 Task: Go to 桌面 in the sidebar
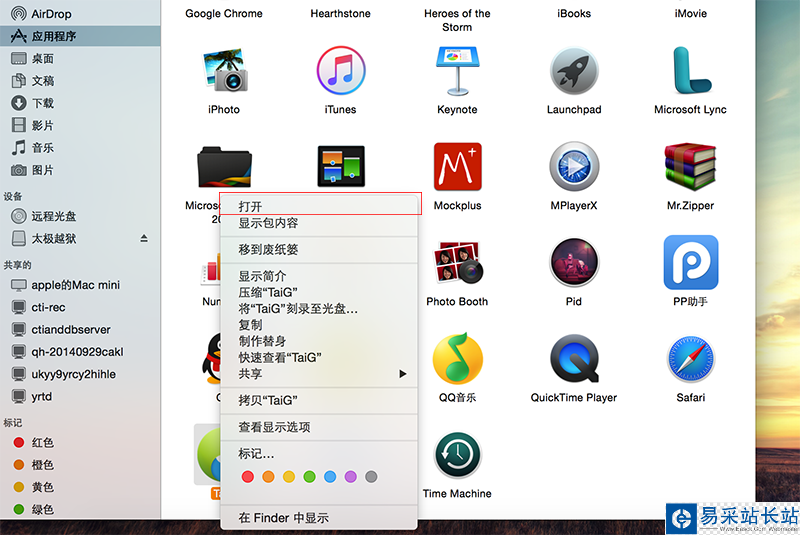(x=80, y=59)
